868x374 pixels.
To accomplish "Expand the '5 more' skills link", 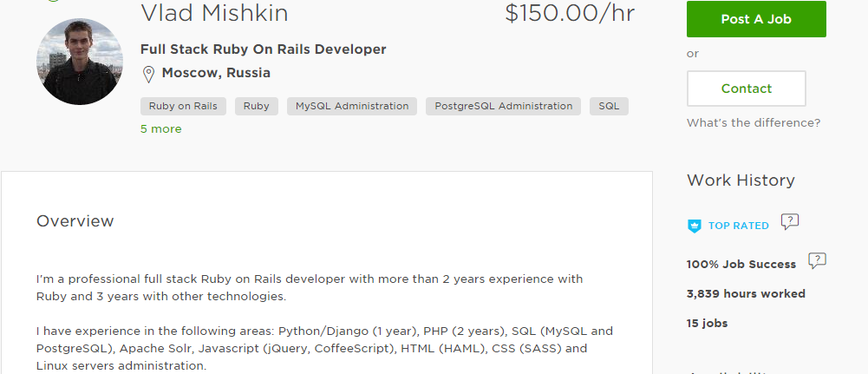I will [x=161, y=129].
